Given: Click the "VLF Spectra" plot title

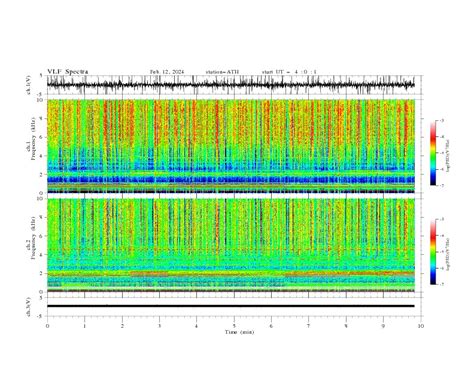Looking at the screenshot, I should (68, 72).
